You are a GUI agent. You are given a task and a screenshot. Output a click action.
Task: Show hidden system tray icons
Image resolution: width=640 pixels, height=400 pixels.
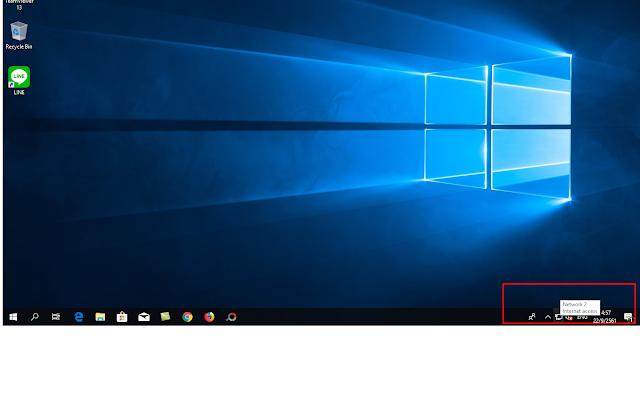[548, 317]
